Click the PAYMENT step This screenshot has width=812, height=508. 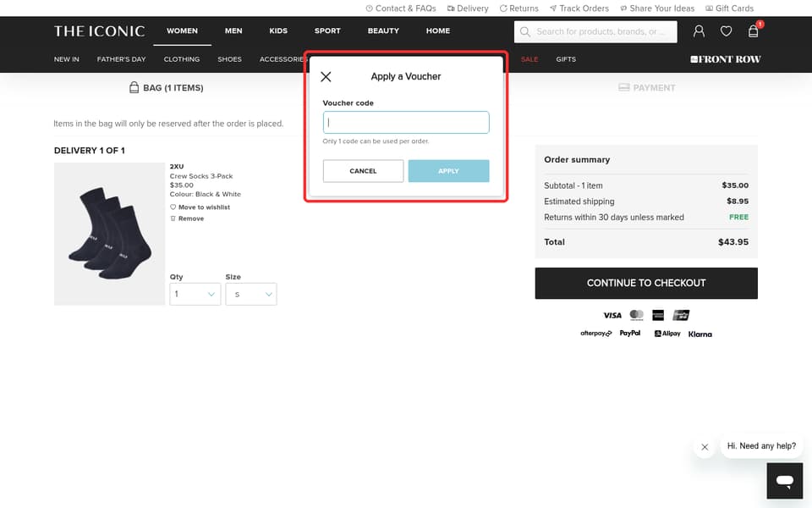coord(647,87)
